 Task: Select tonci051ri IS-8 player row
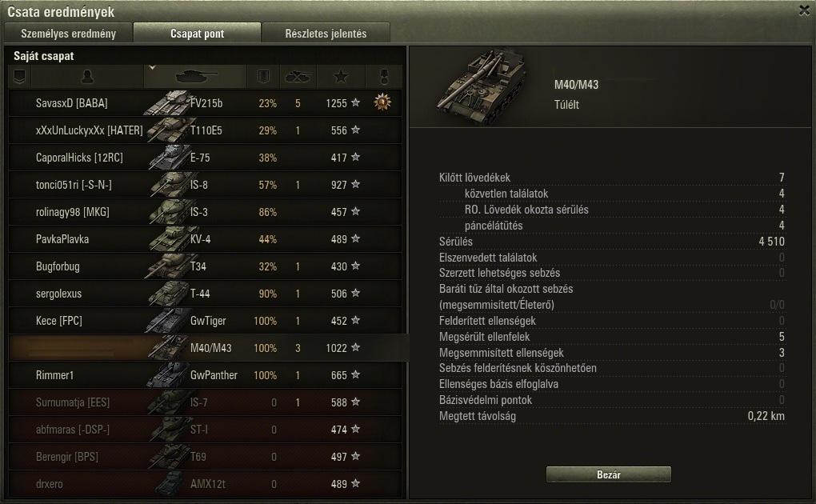coord(206,185)
